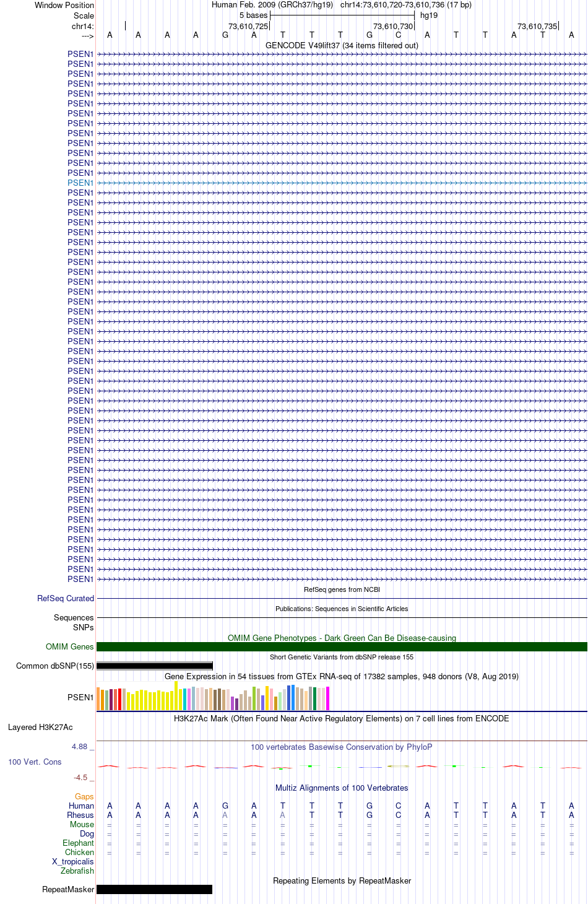Image resolution: width=588 pixels, height=904 pixels.
Task: Click the H3K27Ac Mark track title
Action: (x=342, y=718)
